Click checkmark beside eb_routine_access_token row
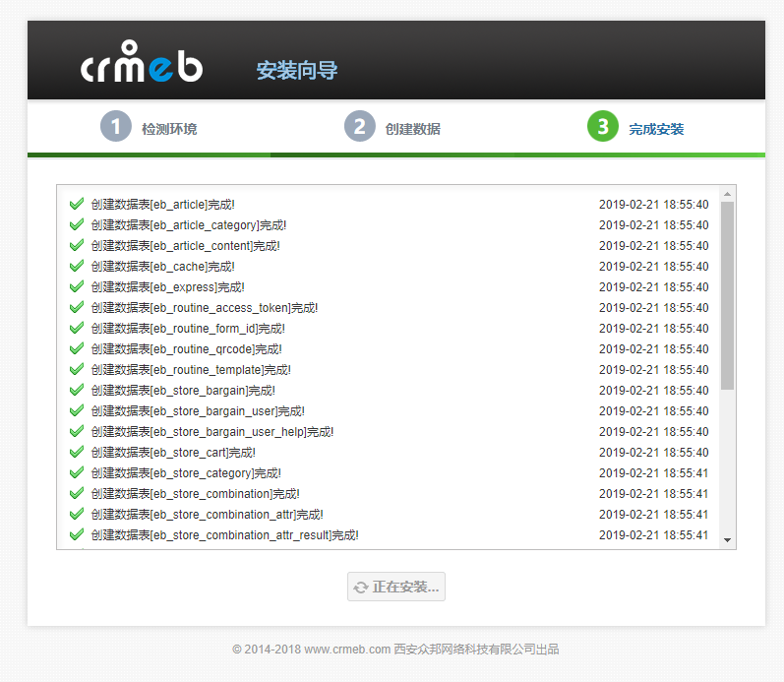Image resolution: width=784 pixels, height=682 pixels. 77,307
